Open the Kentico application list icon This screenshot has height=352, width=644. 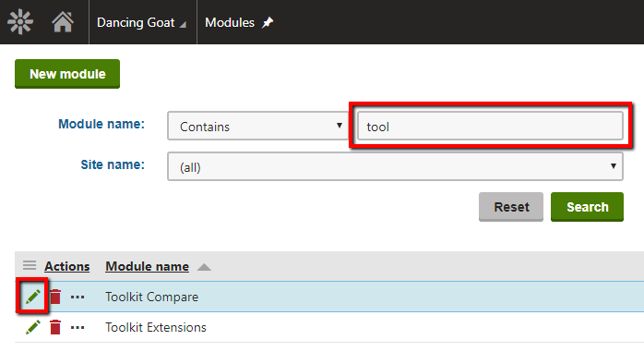pyautogui.click(x=19, y=22)
